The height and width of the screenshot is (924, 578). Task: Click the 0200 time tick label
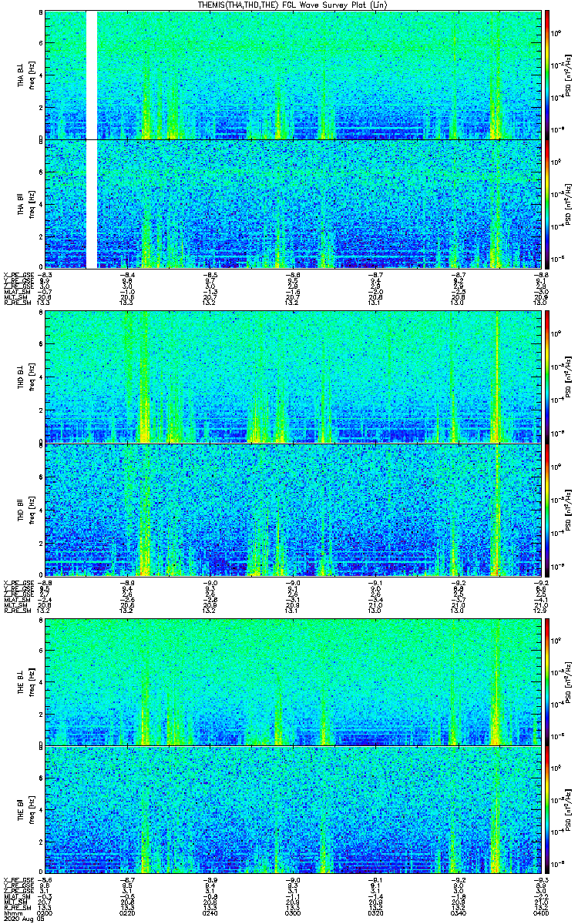[45, 912]
